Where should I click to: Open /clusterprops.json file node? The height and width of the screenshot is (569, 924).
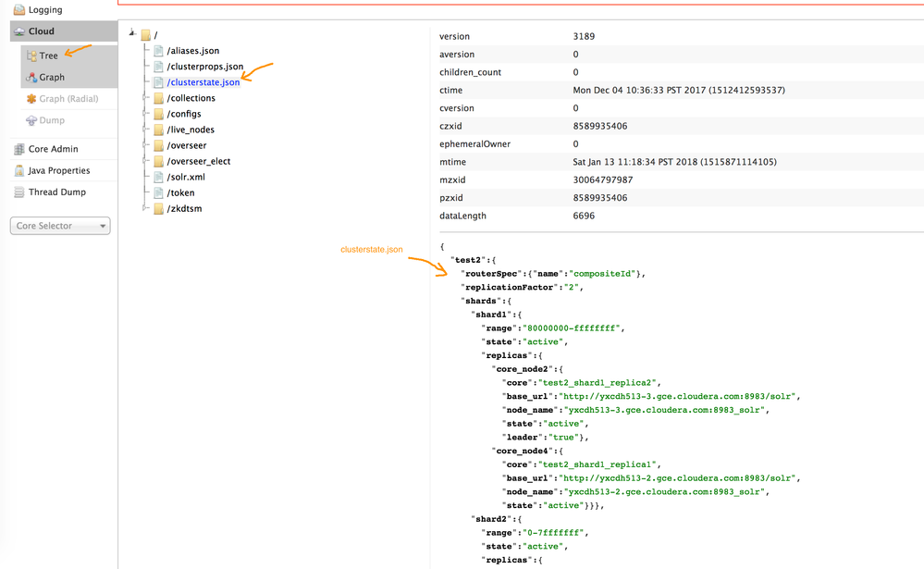(205, 67)
